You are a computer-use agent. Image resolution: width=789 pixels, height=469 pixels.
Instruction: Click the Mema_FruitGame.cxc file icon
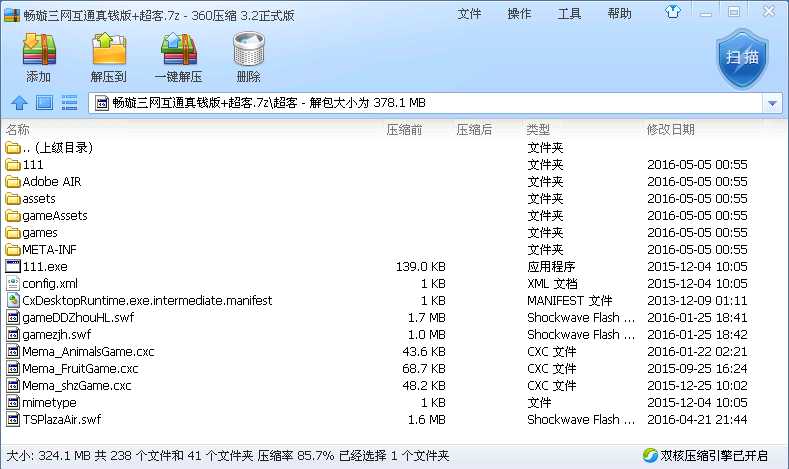tap(13, 368)
